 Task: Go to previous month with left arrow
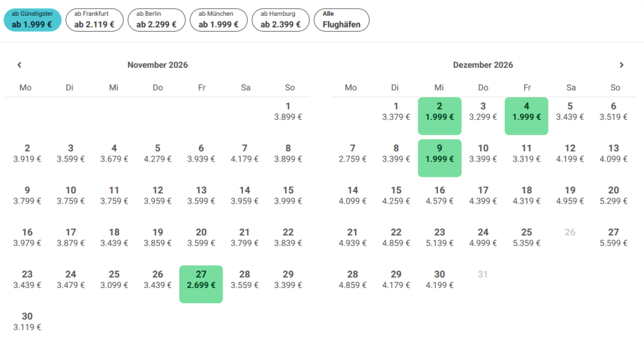tap(19, 65)
